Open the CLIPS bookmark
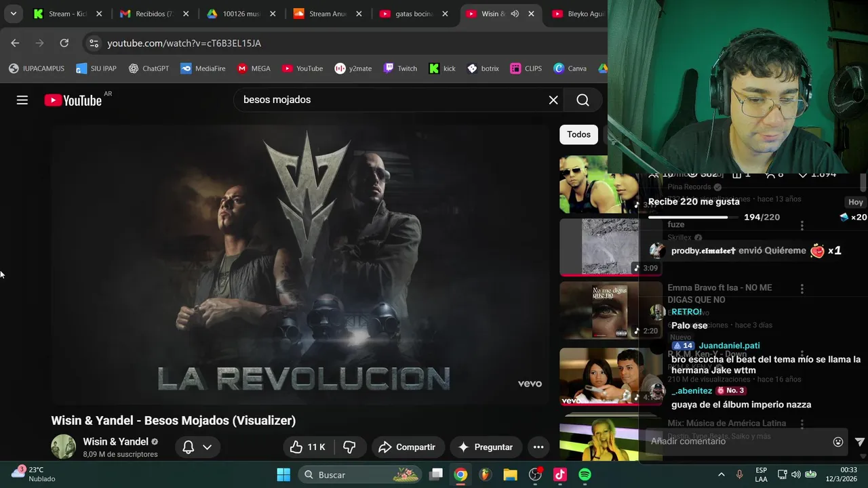 coord(526,68)
